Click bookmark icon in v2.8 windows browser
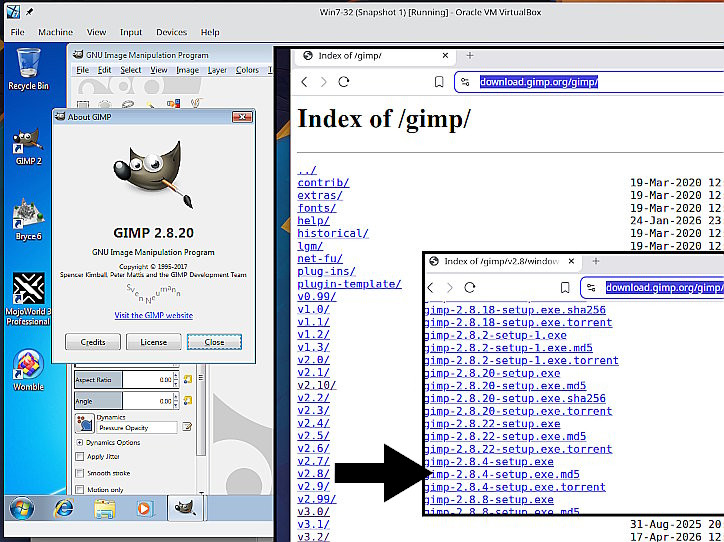 565,288
